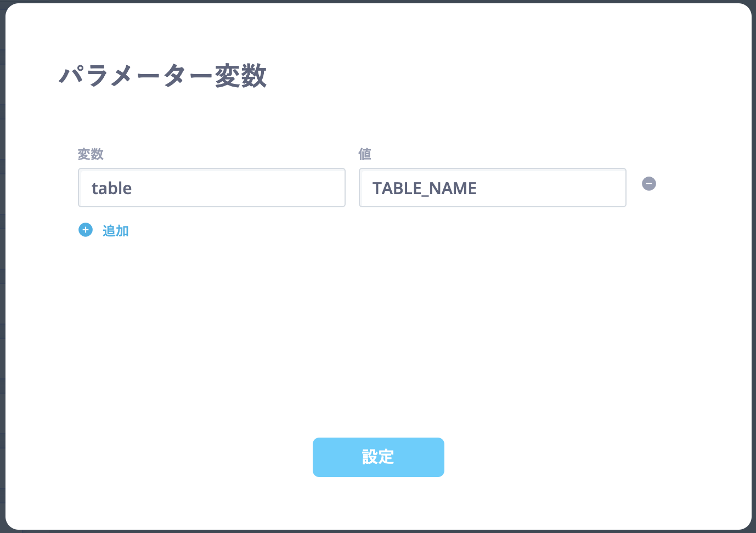
Task: Click the 値 column label
Action: tap(365, 154)
